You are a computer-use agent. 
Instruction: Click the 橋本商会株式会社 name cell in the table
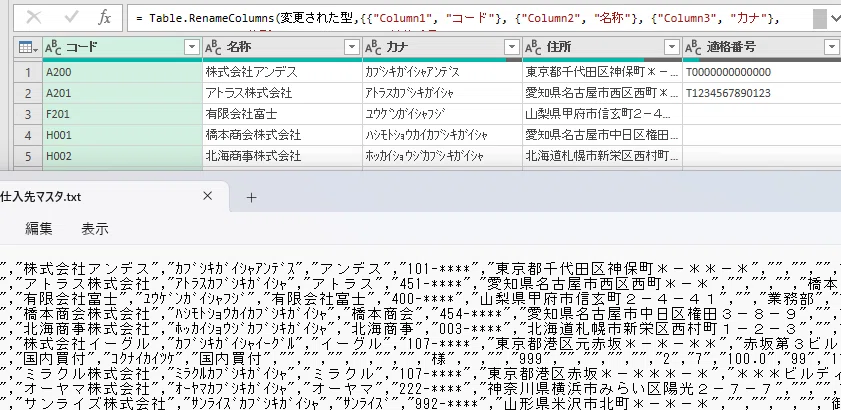click(x=283, y=135)
